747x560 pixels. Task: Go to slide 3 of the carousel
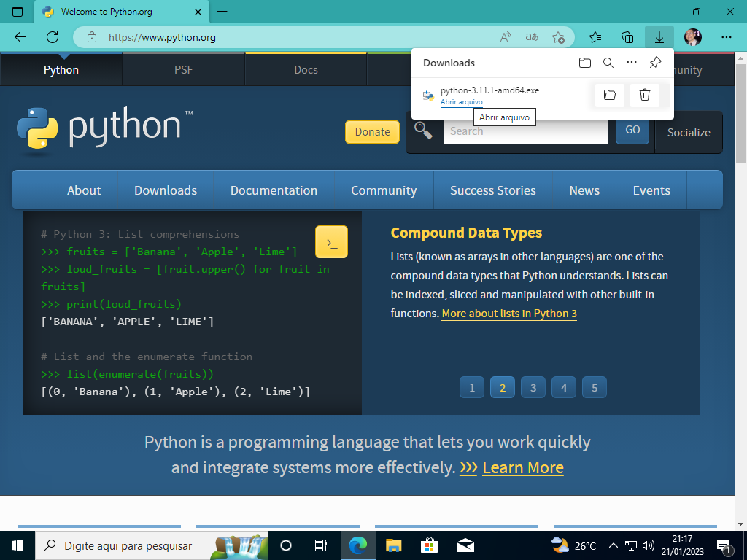click(x=533, y=387)
